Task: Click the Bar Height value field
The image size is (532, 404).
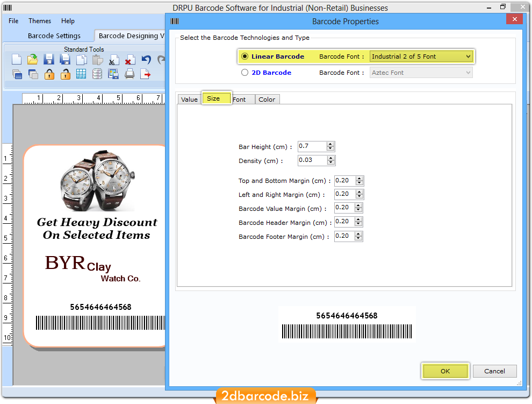Action: (312, 146)
